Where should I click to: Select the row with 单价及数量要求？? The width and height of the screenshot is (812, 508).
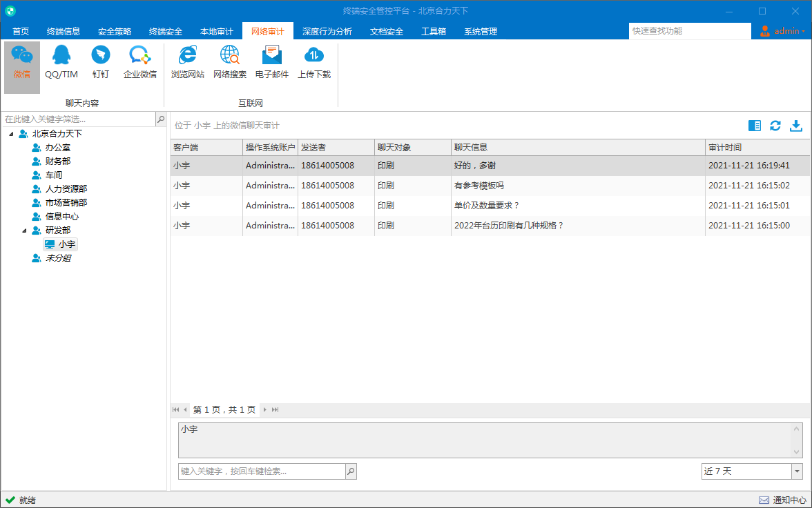click(490, 206)
